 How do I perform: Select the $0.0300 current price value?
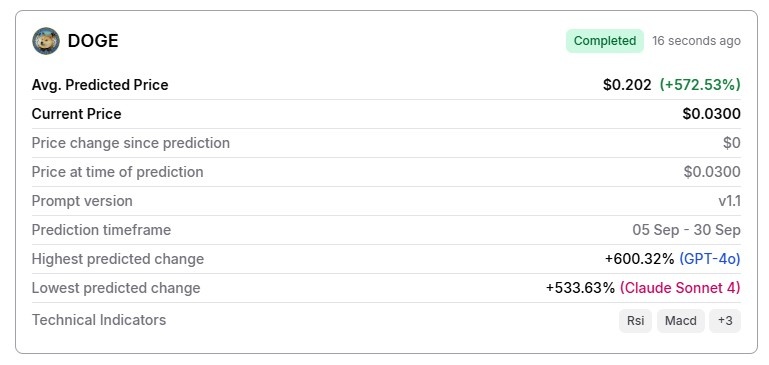(x=711, y=114)
